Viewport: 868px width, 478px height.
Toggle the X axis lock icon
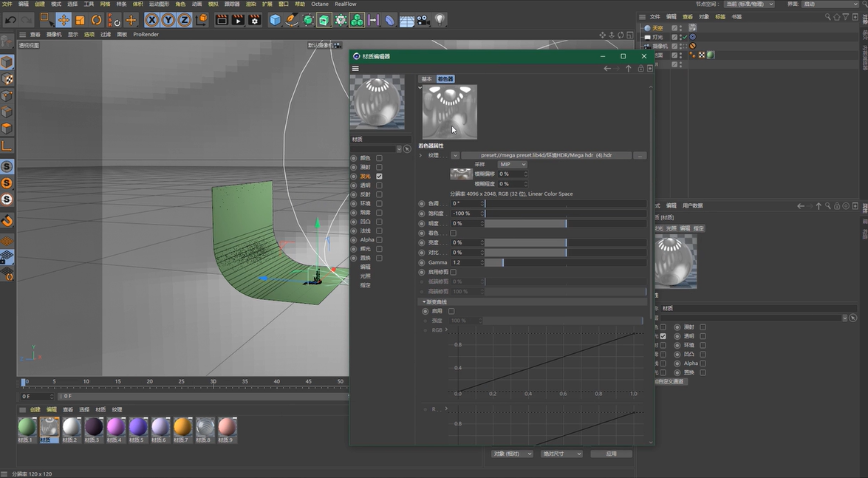pyautogui.click(x=151, y=20)
